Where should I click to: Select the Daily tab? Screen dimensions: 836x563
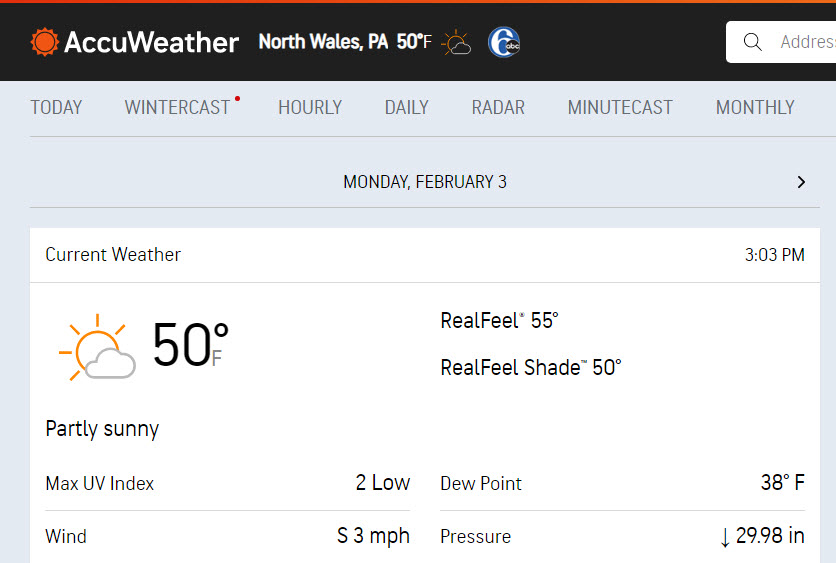(407, 108)
